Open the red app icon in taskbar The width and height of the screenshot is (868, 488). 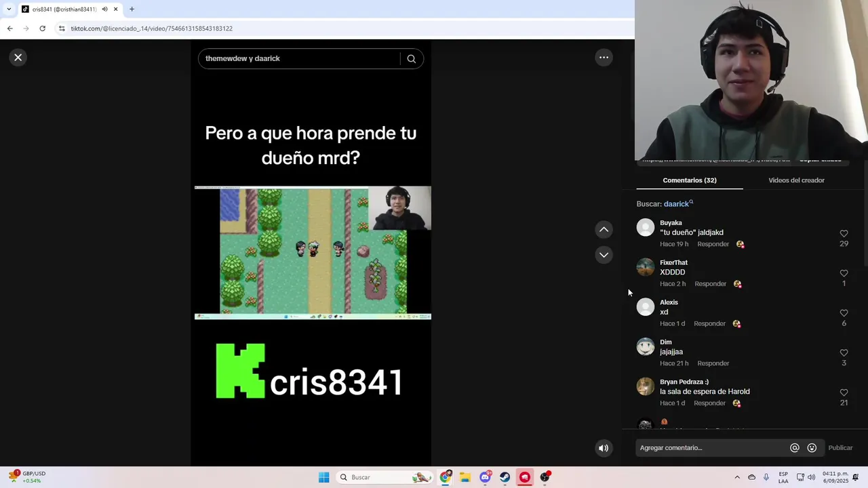click(525, 477)
